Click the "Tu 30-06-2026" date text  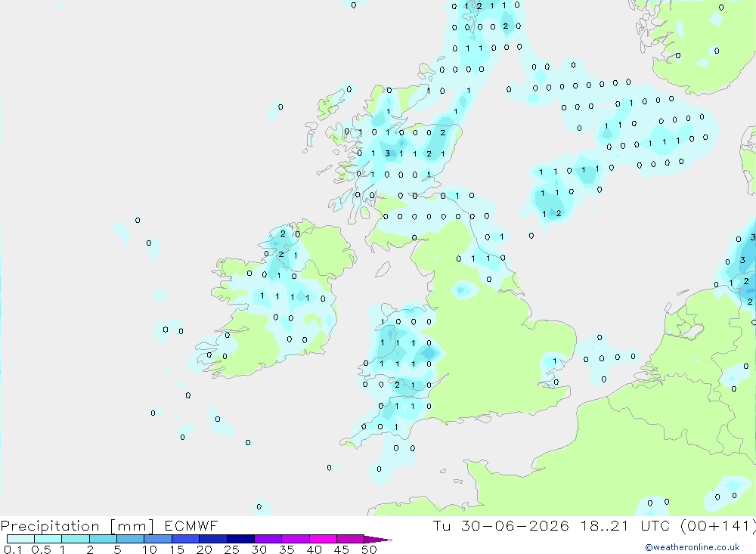(501, 525)
